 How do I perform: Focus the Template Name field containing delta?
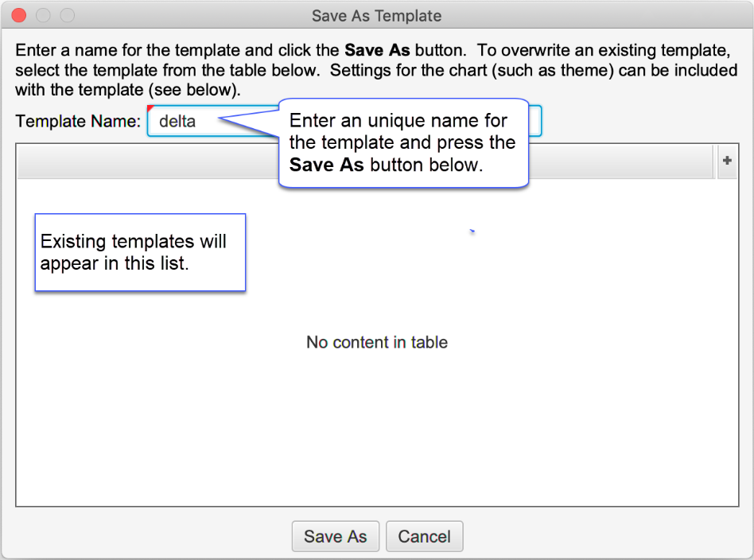click(x=191, y=122)
